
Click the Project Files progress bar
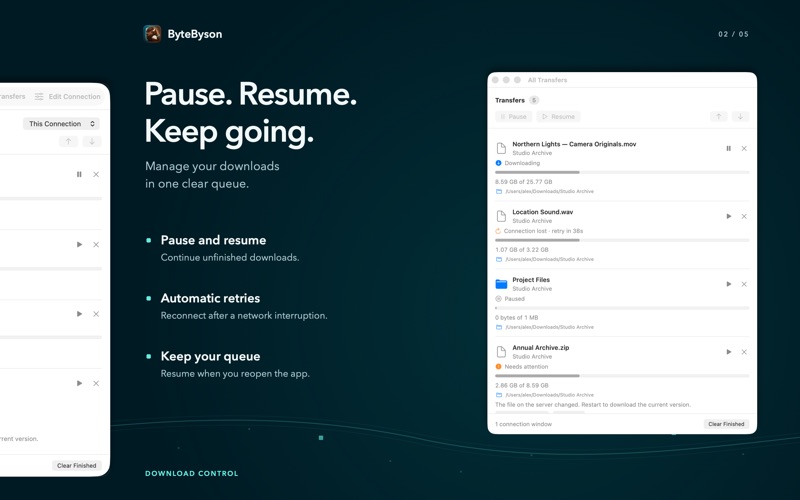tap(622, 308)
